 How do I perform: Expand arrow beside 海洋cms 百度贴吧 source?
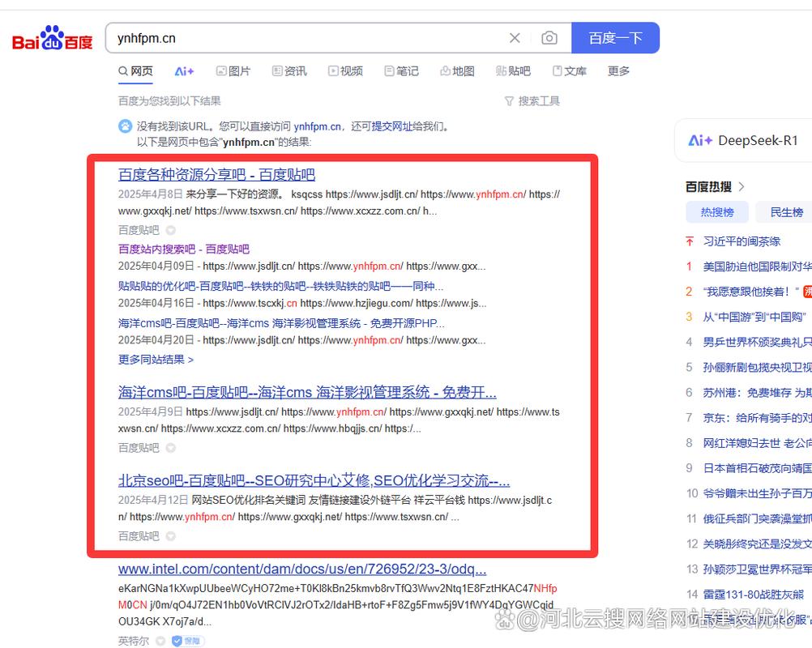170,448
